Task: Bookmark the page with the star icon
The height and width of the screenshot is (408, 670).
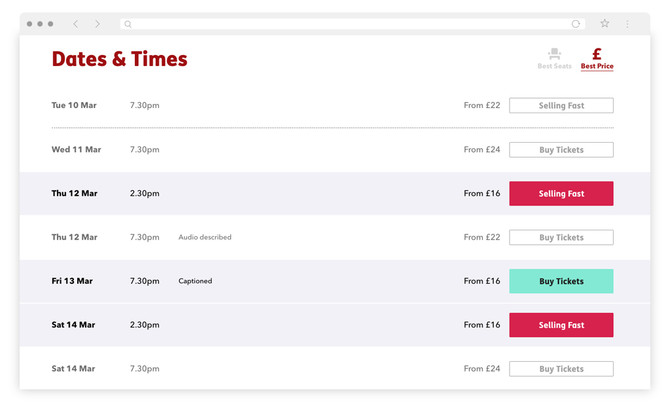Action: pos(605,23)
